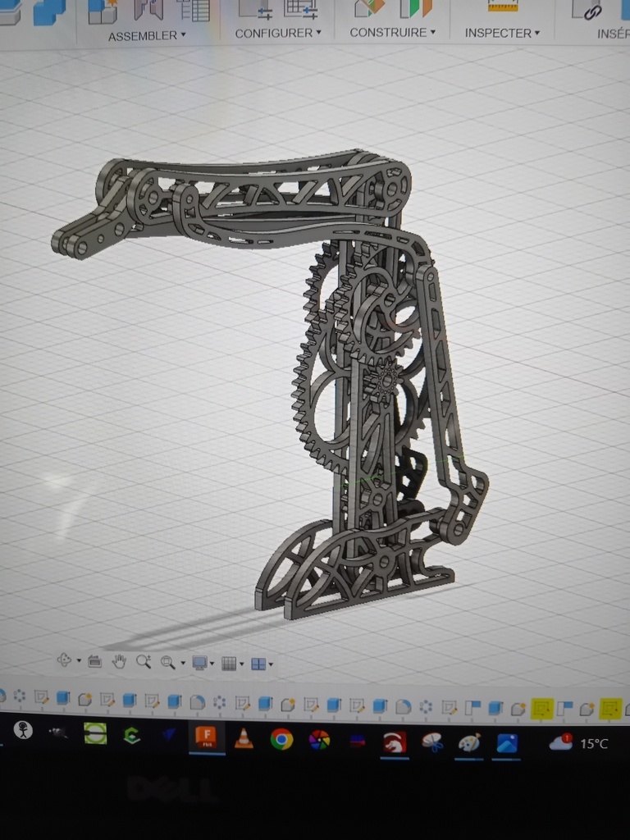Open the ASSEMBLER dropdown menu
The height and width of the screenshot is (840, 630).
pos(147,36)
